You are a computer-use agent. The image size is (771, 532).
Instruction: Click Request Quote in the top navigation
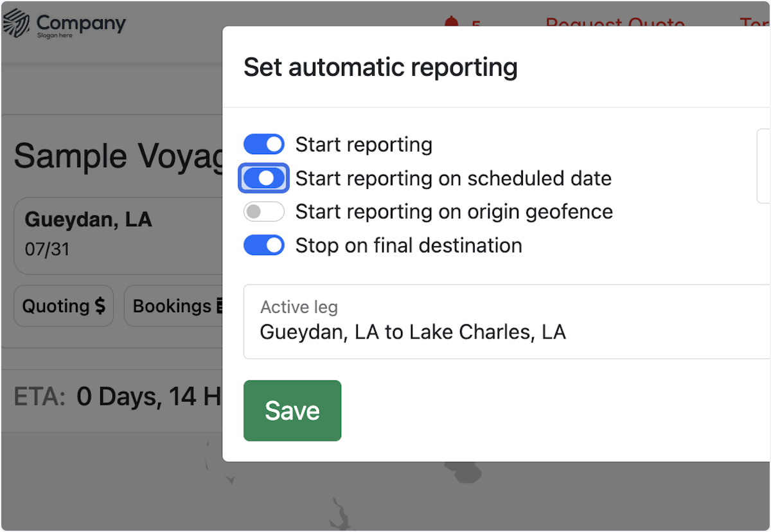(614, 24)
